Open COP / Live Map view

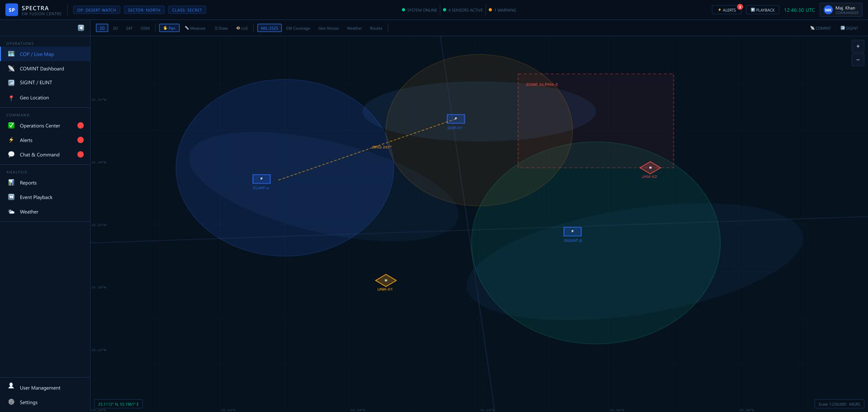tap(45, 54)
